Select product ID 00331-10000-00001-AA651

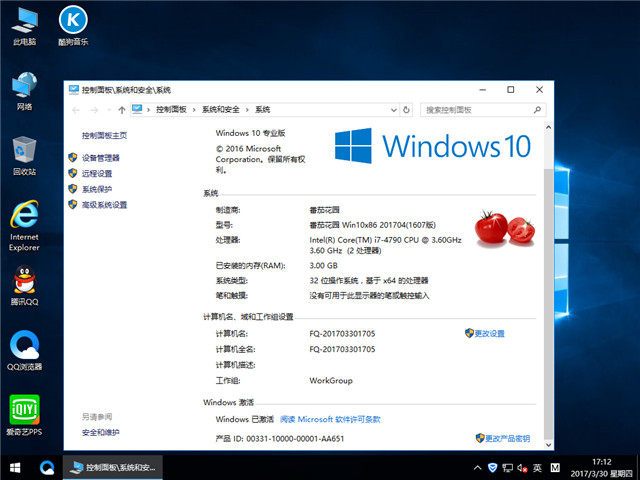pyautogui.click(x=295, y=438)
